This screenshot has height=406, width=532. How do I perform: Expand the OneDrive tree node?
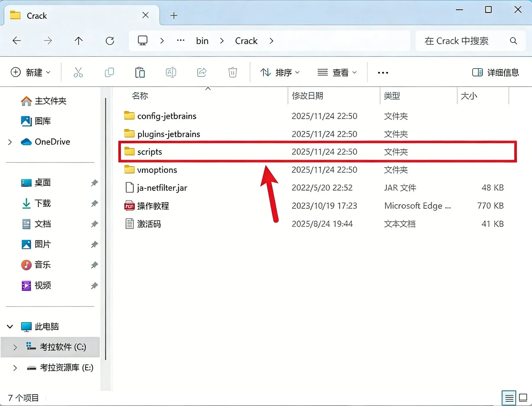[10, 142]
